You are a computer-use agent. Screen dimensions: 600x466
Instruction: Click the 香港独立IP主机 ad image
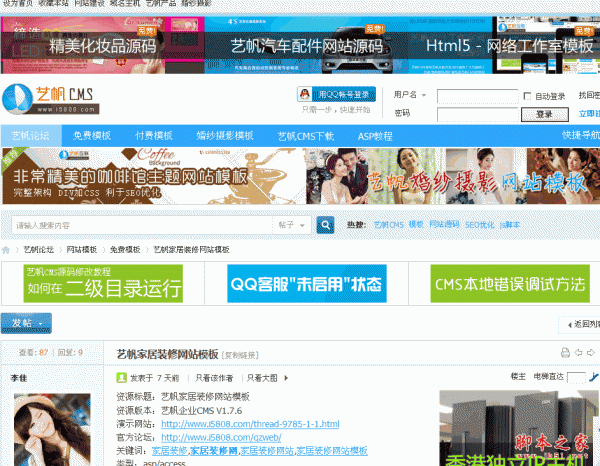coord(520,428)
